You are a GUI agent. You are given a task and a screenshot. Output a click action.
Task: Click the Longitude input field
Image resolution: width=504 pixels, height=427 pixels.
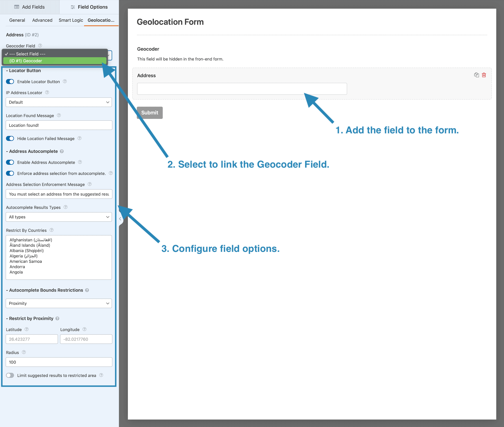(x=86, y=339)
